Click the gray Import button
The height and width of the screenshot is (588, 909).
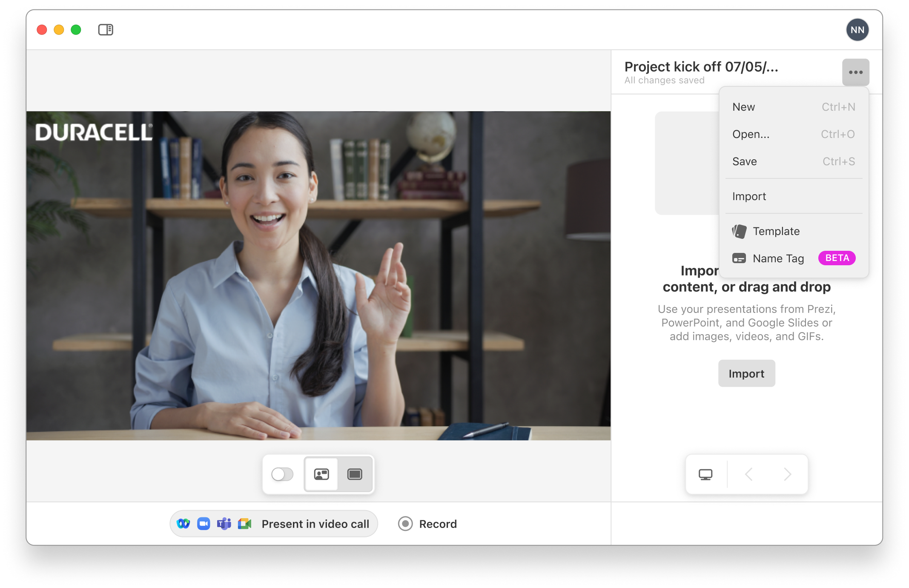[x=746, y=373]
